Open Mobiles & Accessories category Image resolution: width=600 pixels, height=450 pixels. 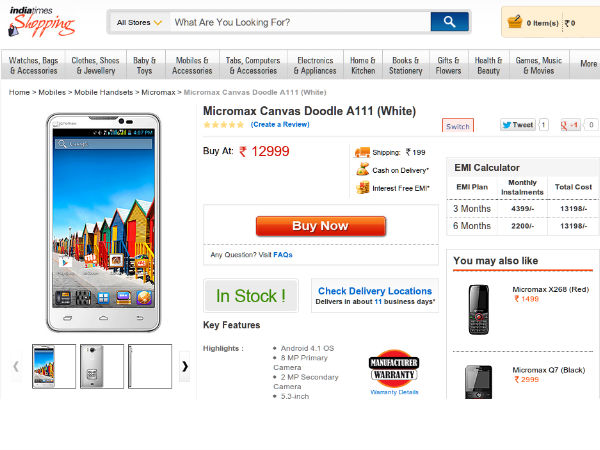(192, 65)
